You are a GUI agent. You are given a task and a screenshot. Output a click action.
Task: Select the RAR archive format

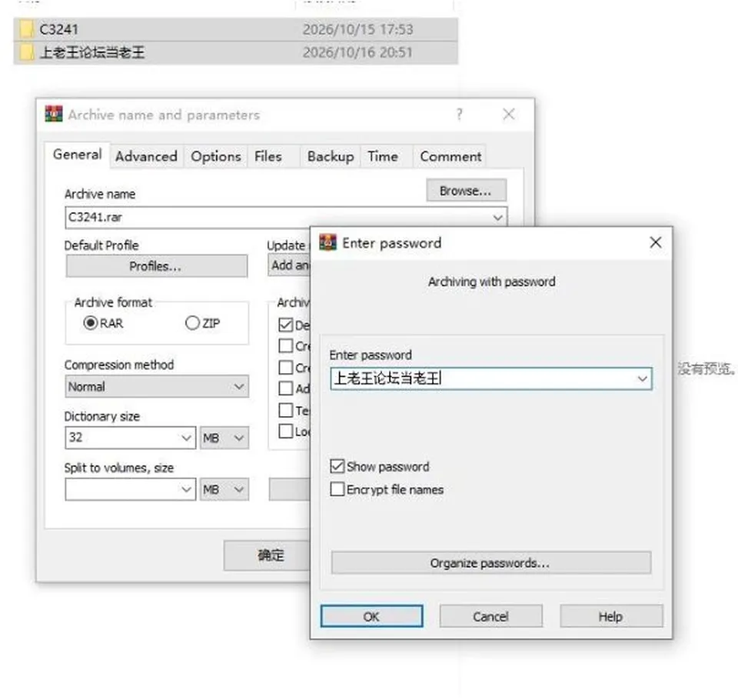[x=91, y=323]
